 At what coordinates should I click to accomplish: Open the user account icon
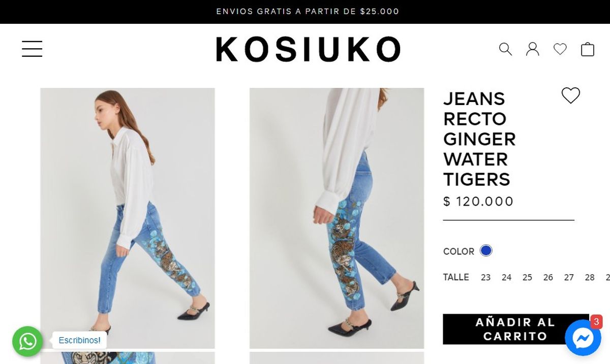pyautogui.click(x=532, y=49)
